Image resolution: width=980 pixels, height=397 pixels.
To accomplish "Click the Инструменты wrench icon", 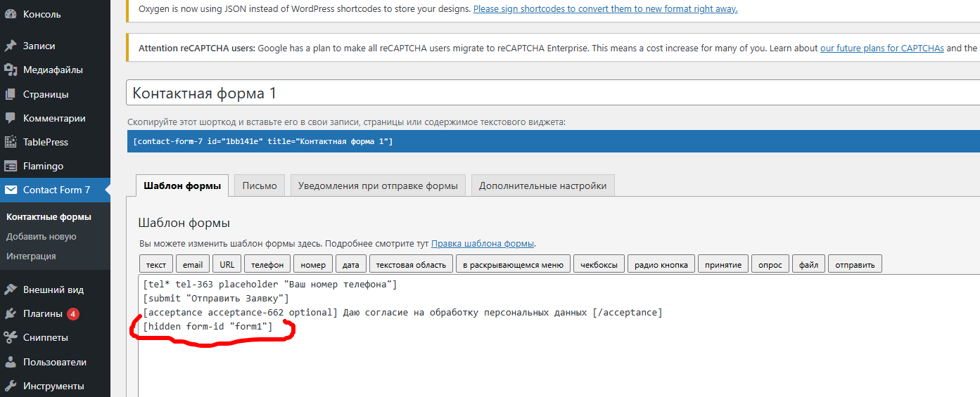I will coord(11,386).
